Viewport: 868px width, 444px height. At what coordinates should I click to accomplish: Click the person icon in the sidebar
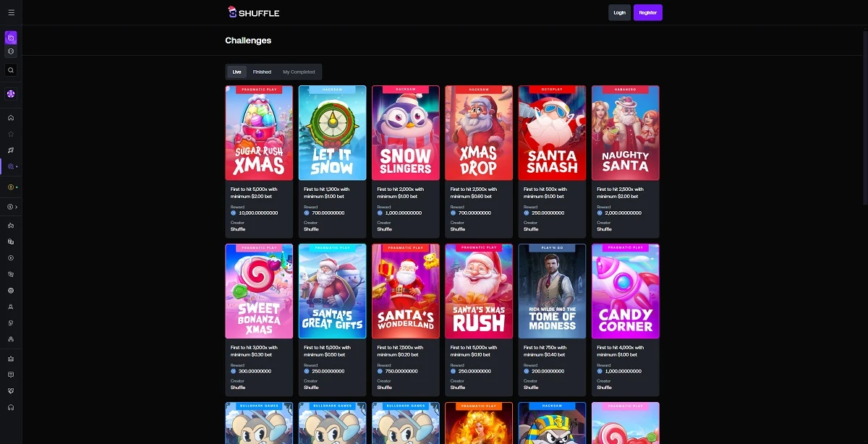(x=11, y=307)
